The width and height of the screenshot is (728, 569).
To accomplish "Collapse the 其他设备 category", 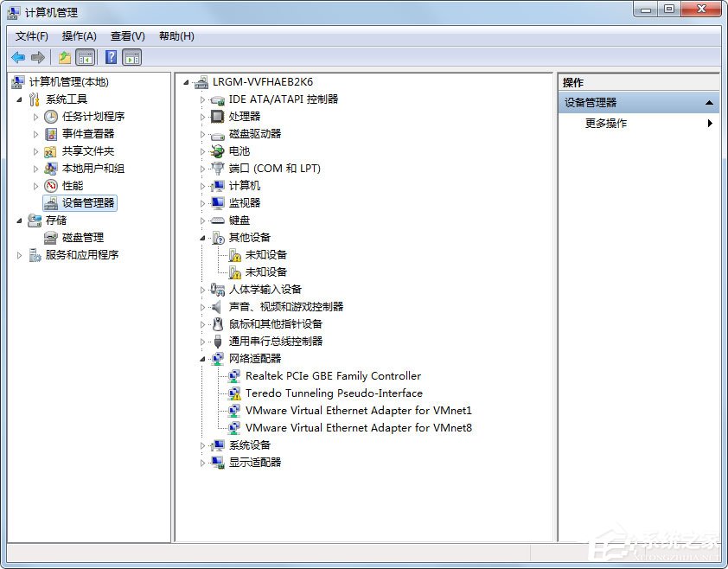I will [x=202, y=237].
